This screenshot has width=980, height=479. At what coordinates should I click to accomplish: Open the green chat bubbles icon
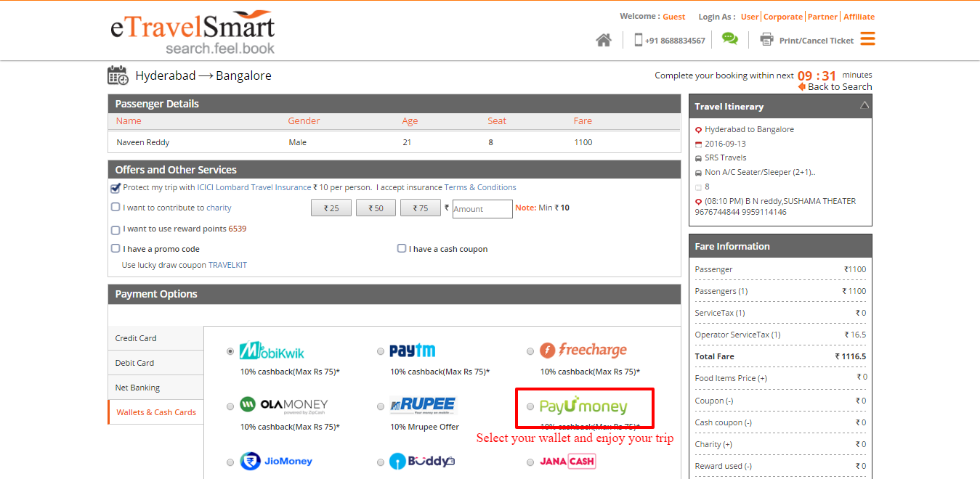click(x=729, y=39)
